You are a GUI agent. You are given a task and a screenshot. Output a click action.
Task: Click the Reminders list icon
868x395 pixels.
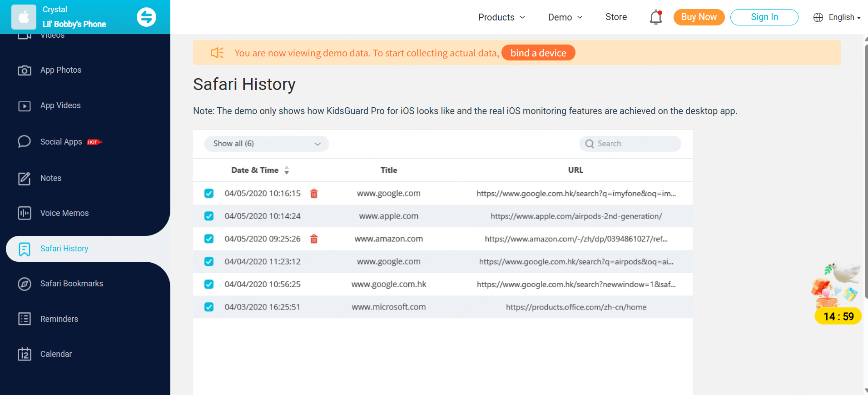(25, 319)
